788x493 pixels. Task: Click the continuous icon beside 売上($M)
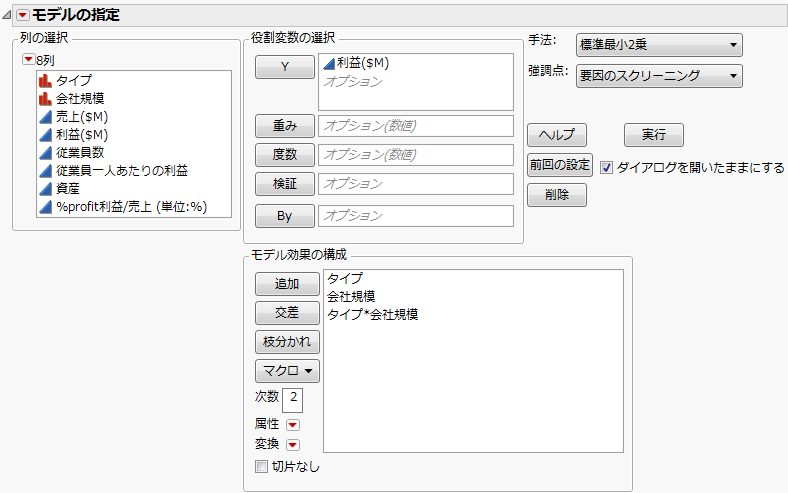point(45,116)
